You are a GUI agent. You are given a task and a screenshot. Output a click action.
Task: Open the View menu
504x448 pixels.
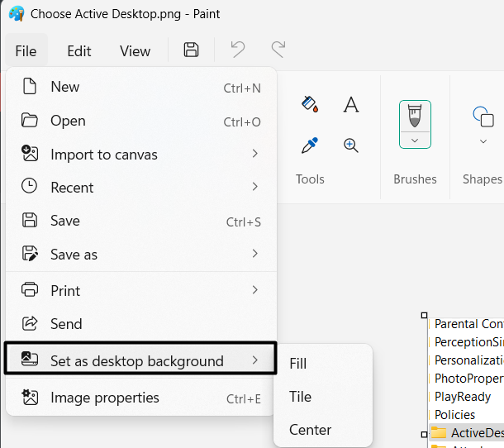135,51
